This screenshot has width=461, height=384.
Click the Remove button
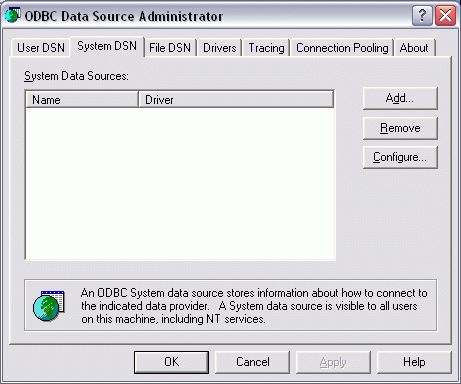pyautogui.click(x=400, y=128)
